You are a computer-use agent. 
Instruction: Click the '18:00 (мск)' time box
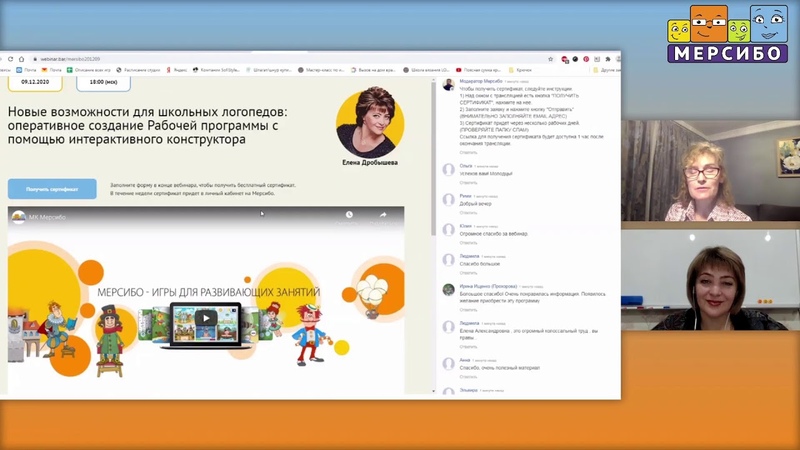(x=104, y=83)
